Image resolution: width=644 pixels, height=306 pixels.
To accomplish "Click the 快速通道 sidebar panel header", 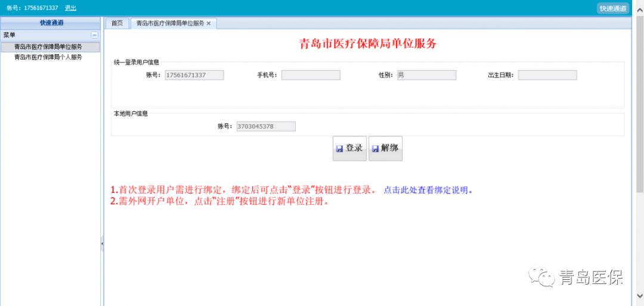I will click(51, 23).
